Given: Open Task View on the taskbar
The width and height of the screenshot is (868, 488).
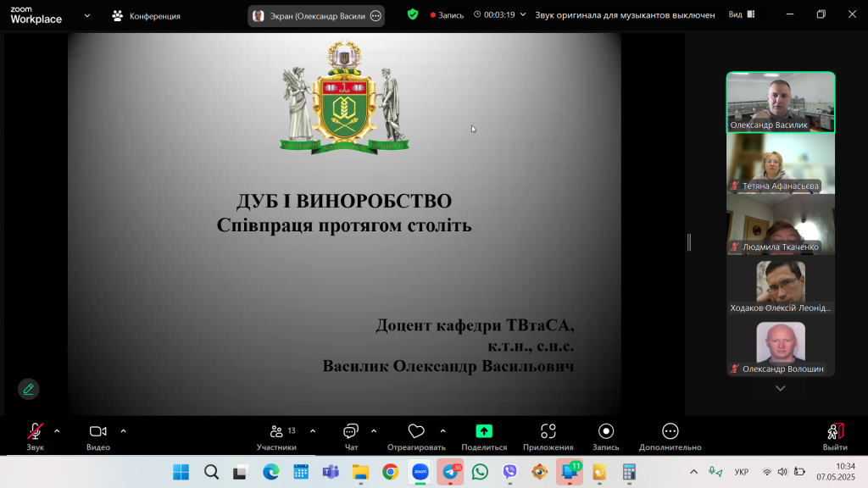Looking at the screenshot, I should click(240, 472).
